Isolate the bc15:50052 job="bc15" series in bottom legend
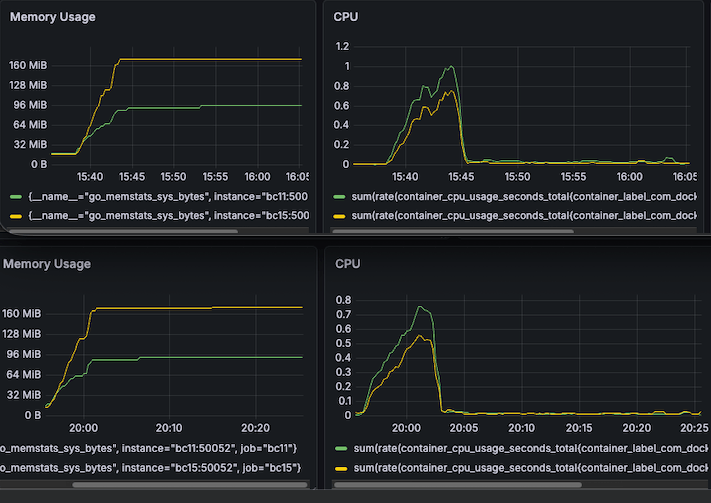This screenshot has height=503, width=711. click(150, 468)
